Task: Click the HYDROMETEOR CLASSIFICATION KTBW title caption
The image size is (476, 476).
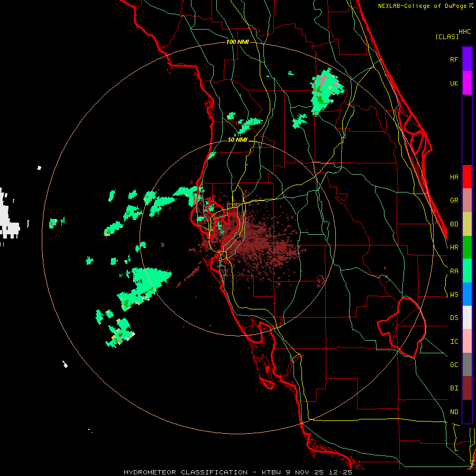Action: click(x=238, y=472)
